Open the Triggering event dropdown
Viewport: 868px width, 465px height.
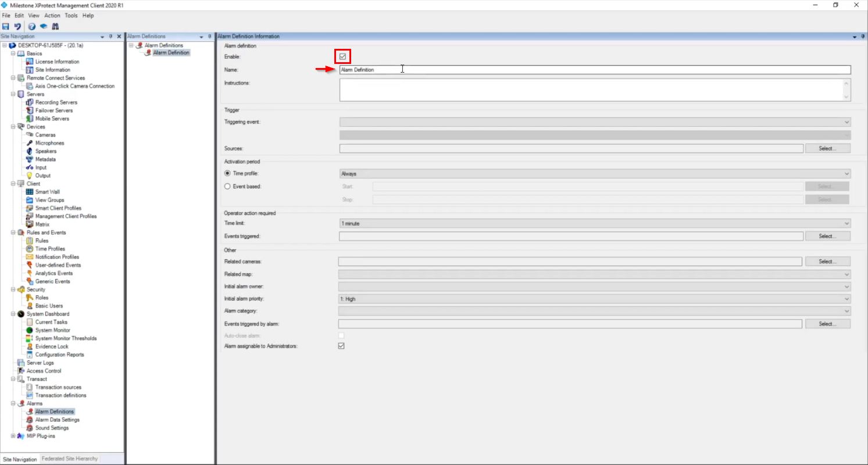click(595, 122)
